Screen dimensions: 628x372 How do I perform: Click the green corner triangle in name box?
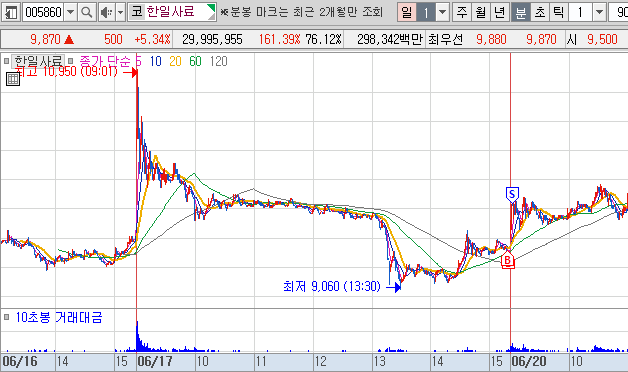tap(211, 8)
